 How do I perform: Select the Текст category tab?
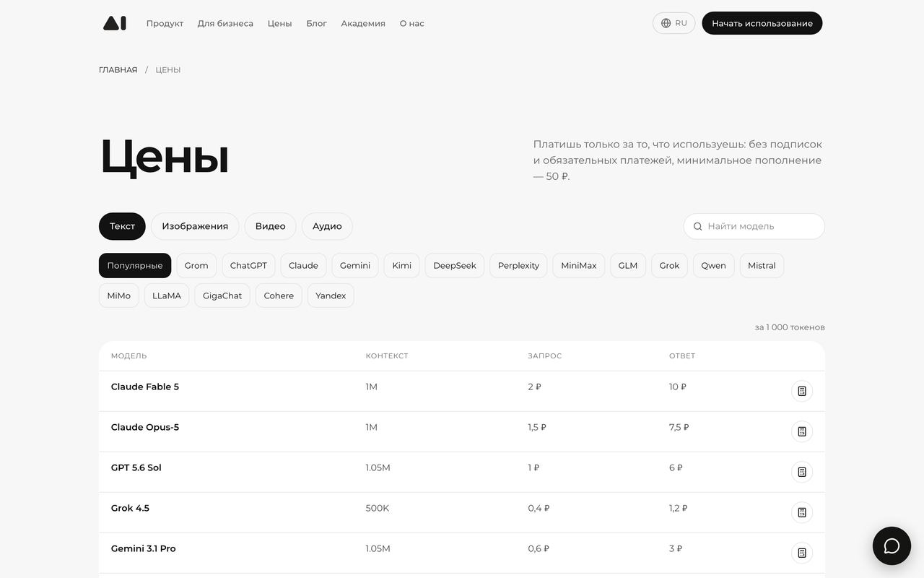[122, 226]
